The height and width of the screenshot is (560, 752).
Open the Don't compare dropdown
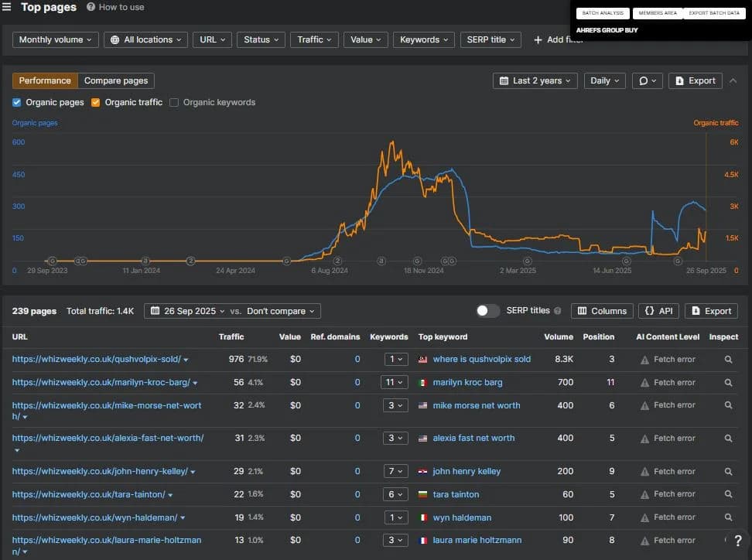click(281, 311)
